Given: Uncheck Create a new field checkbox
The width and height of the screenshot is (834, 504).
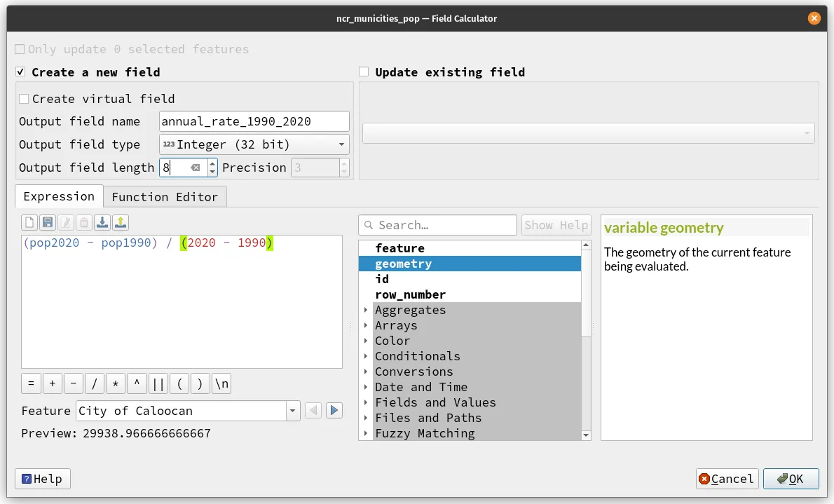Looking at the screenshot, I should pyautogui.click(x=20, y=72).
